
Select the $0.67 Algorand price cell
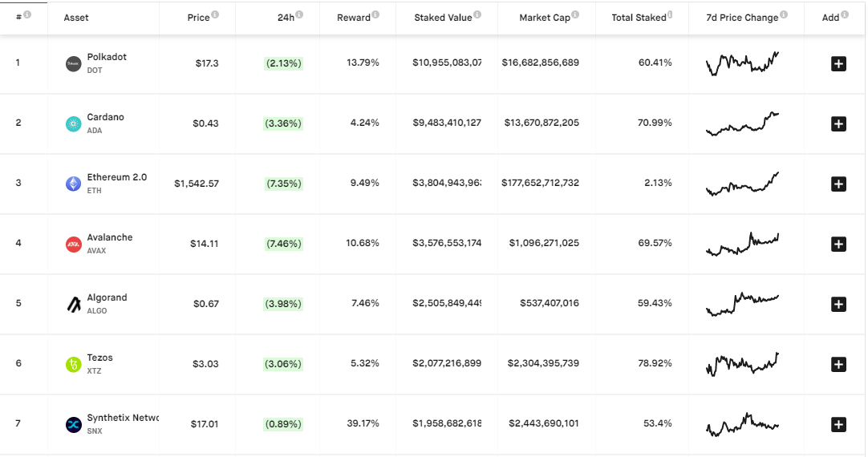coord(206,304)
